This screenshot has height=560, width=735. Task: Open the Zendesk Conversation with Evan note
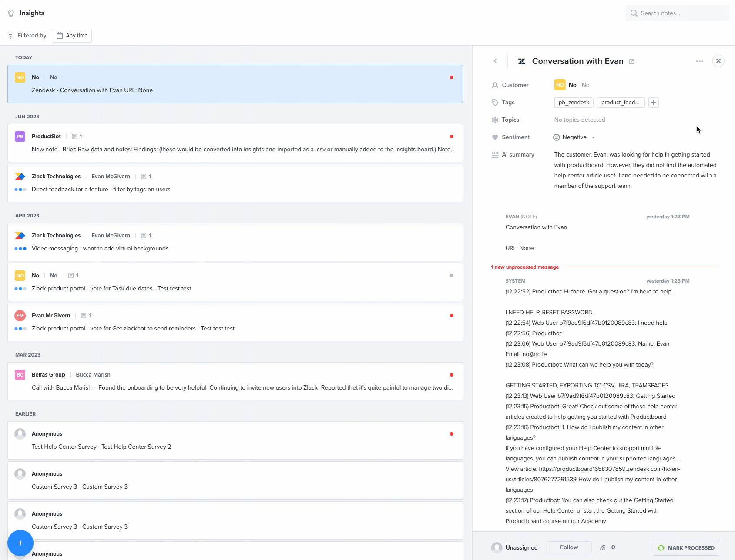[x=235, y=84]
